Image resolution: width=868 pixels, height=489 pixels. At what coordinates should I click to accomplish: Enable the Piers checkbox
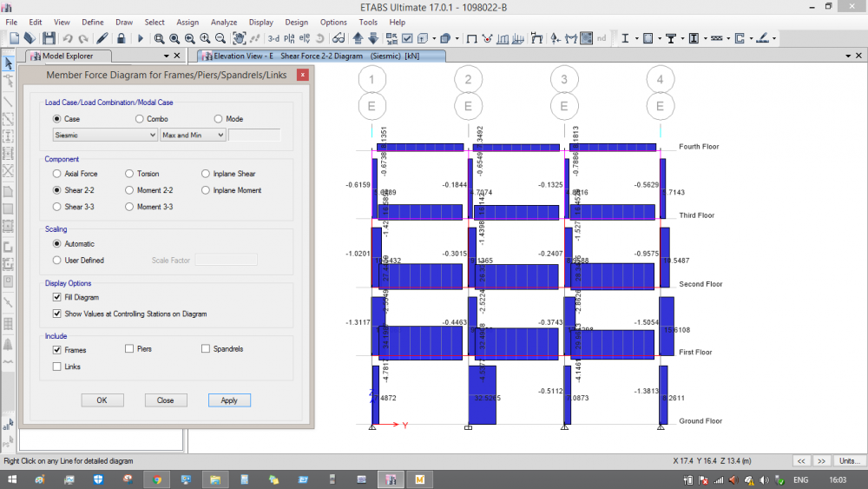pyautogui.click(x=129, y=348)
